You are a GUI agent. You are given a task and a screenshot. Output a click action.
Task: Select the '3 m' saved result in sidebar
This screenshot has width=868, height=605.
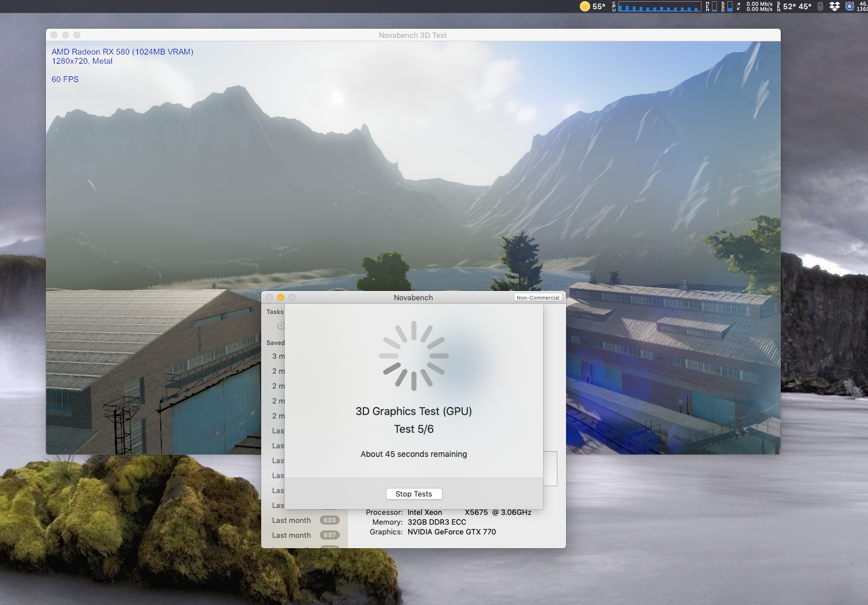click(x=278, y=356)
